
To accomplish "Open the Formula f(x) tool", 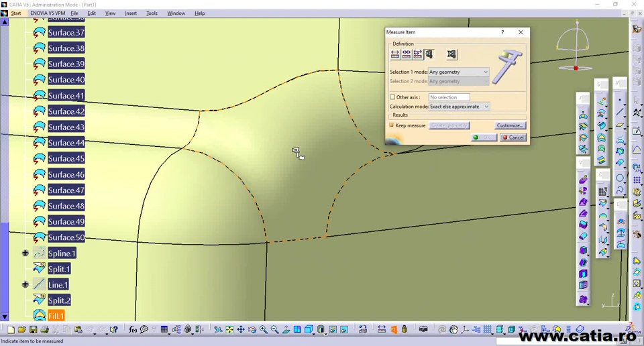I will pos(133,329).
